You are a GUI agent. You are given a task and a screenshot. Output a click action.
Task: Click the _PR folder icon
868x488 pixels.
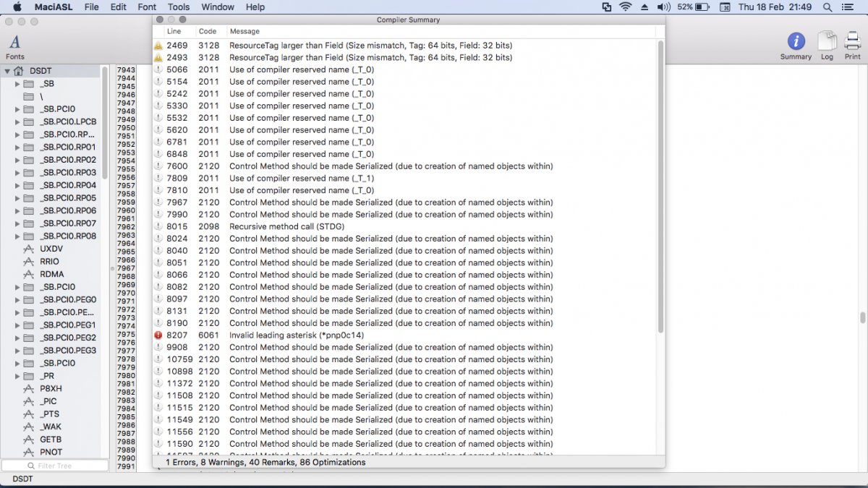29,376
